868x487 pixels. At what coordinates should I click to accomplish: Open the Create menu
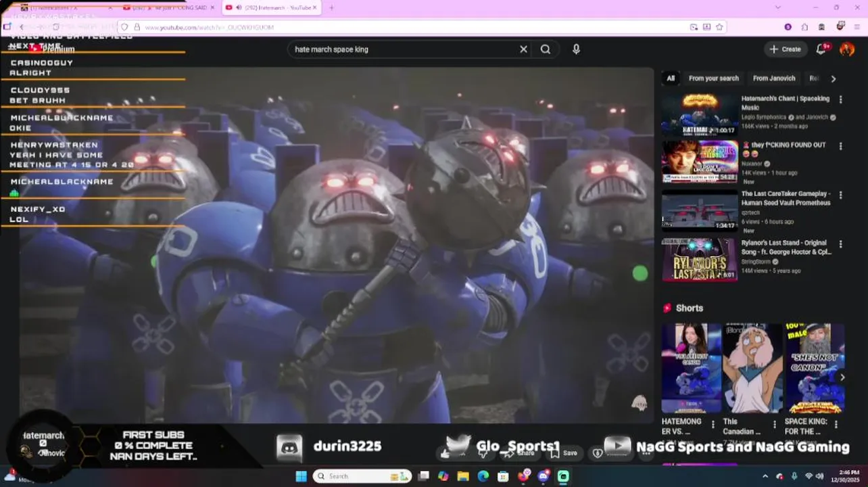[x=785, y=49]
